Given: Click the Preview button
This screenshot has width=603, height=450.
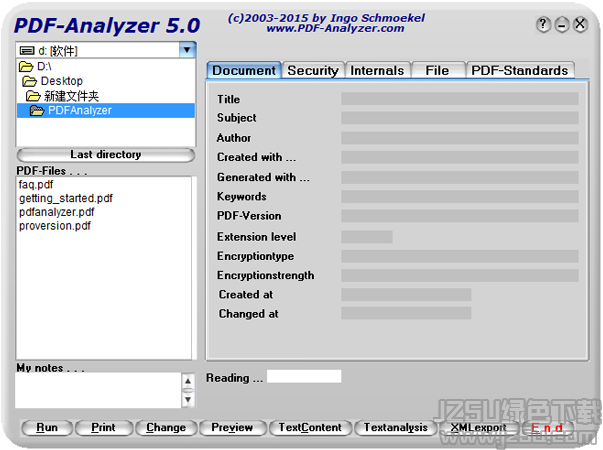Looking at the screenshot, I should tap(232, 428).
